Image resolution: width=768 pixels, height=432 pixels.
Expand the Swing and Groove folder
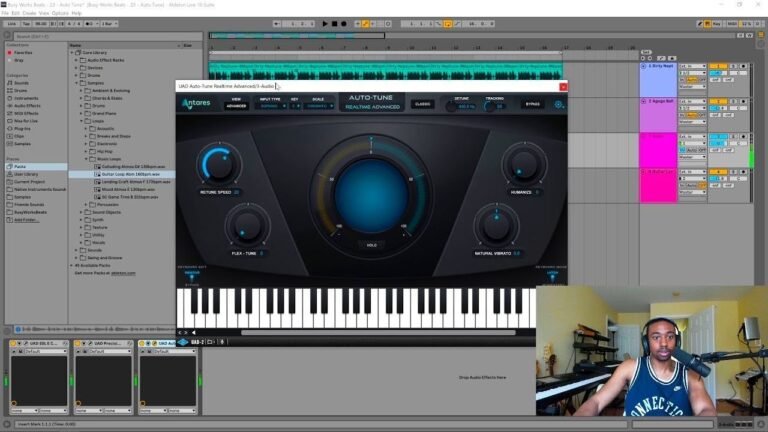click(x=76, y=258)
